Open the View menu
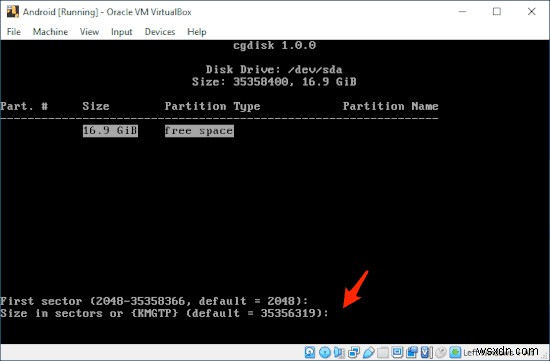This screenshot has width=550, height=361. (89, 32)
